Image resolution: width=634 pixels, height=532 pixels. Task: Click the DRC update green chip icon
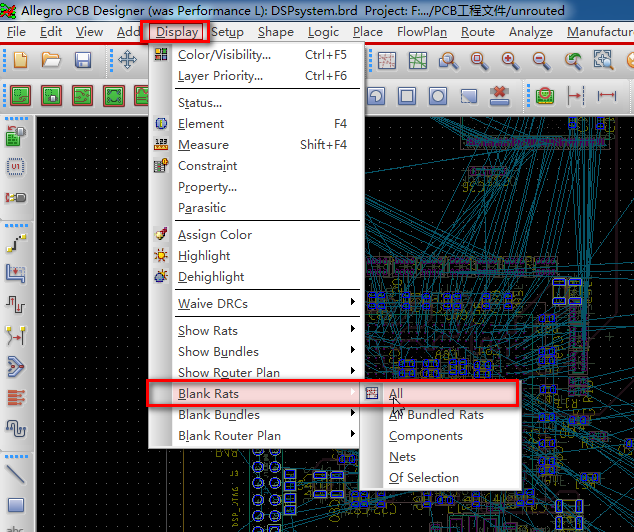[x=545, y=96]
